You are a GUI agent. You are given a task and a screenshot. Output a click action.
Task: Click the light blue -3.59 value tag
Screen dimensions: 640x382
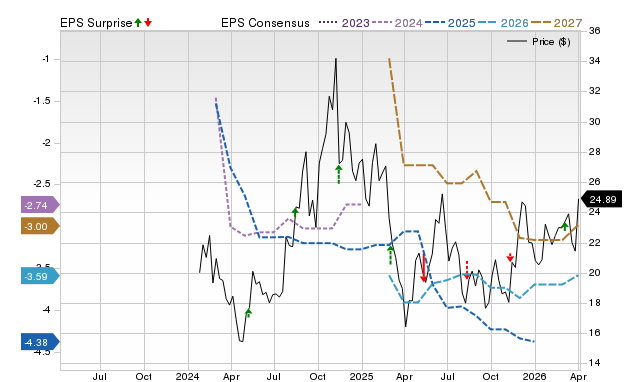coord(40,276)
